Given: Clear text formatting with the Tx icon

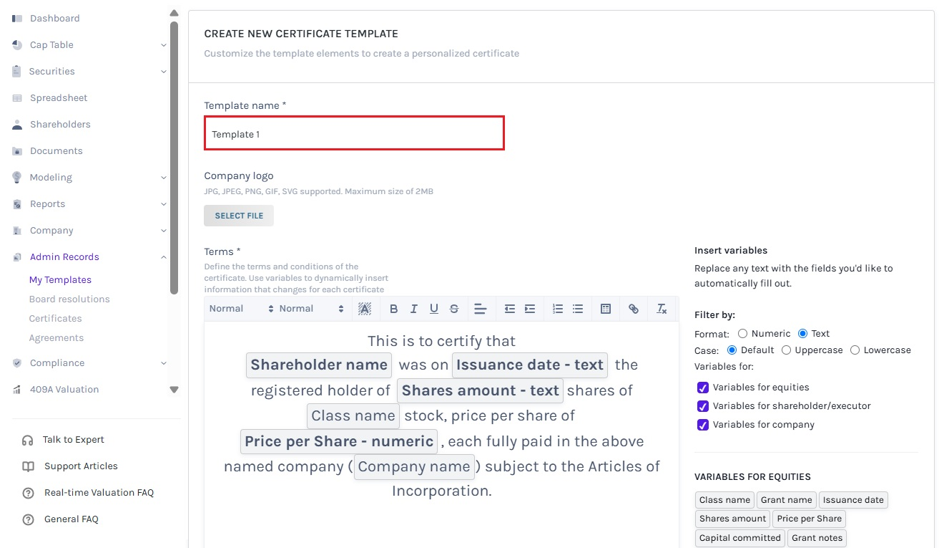Looking at the screenshot, I should tap(661, 309).
